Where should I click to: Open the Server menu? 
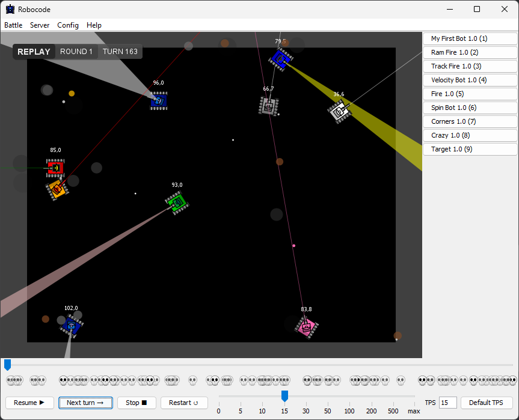click(40, 25)
